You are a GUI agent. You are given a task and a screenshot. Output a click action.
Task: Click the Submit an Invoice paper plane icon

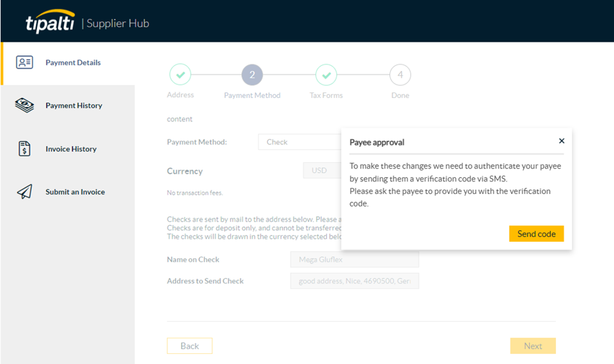click(24, 192)
